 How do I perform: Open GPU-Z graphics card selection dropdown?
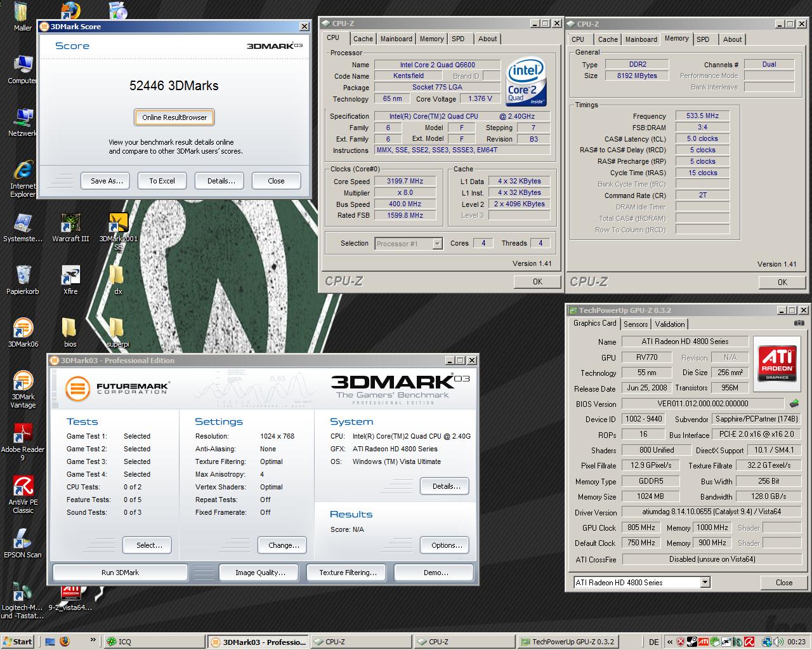click(x=705, y=582)
